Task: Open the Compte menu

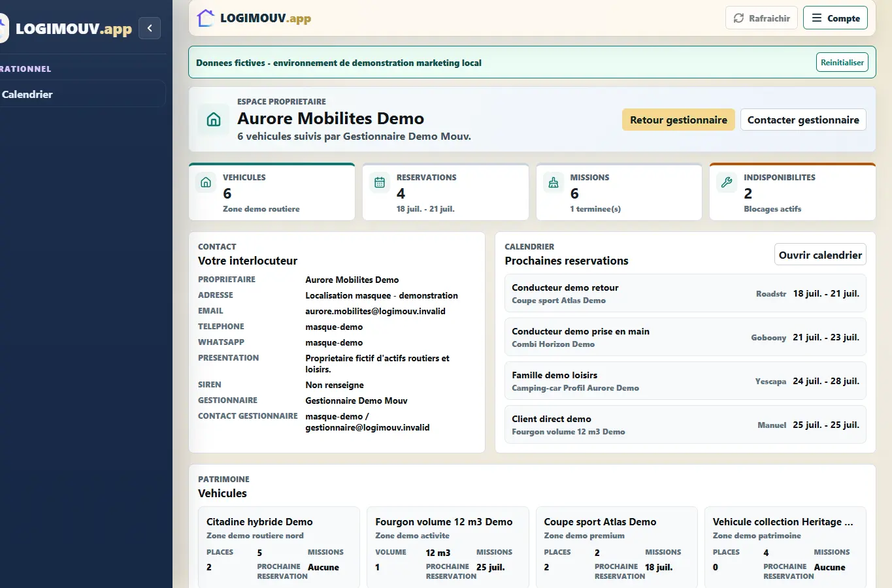Action: pyautogui.click(x=835, y=18)
